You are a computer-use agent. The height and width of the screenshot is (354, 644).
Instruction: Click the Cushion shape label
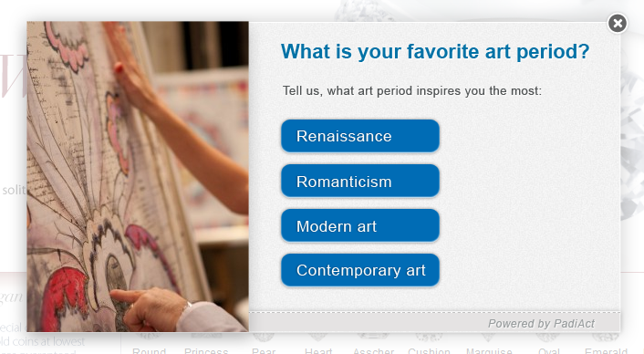click(429, 351)
